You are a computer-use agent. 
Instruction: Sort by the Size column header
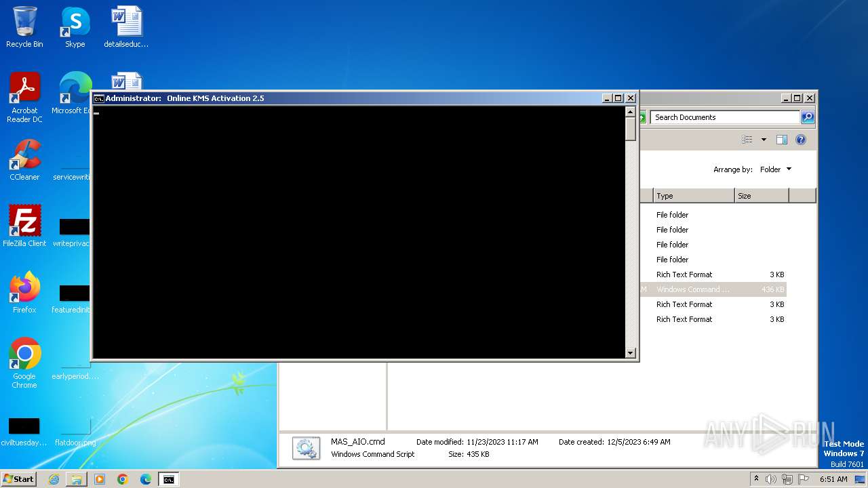pyautogui.click(x=761, y=196)
